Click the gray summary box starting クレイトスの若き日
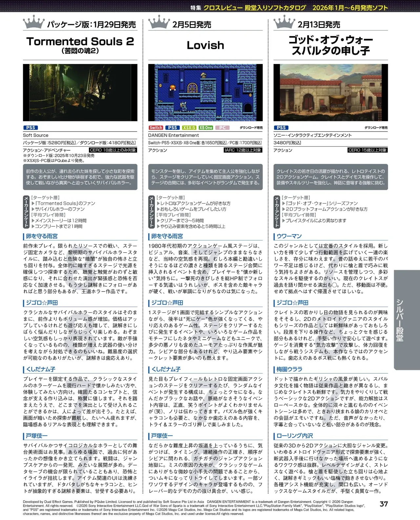 331,177
